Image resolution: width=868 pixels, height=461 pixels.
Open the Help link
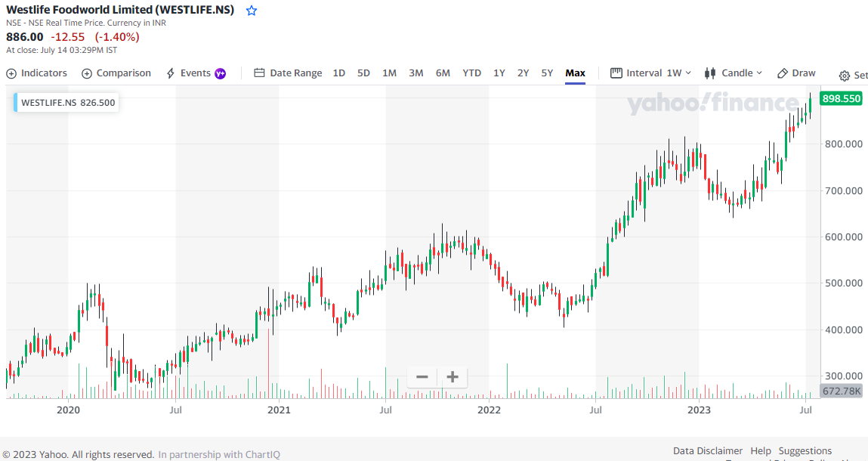761,450
